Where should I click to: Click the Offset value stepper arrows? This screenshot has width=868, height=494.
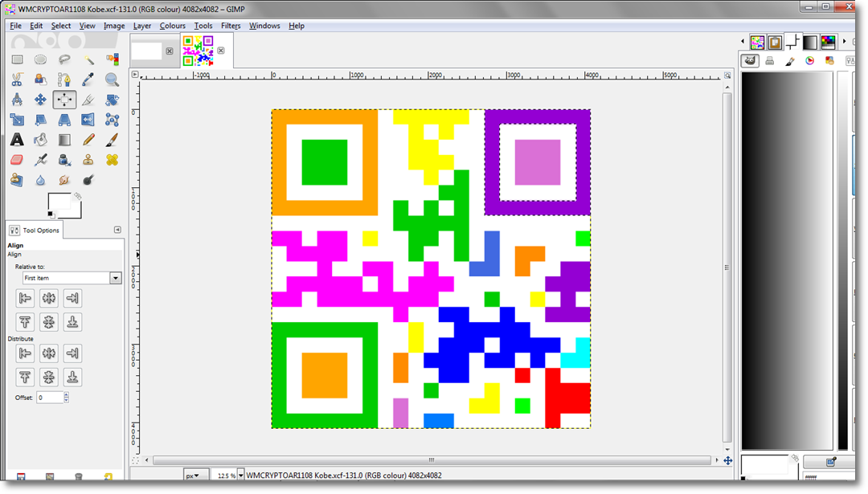(67, 397)
